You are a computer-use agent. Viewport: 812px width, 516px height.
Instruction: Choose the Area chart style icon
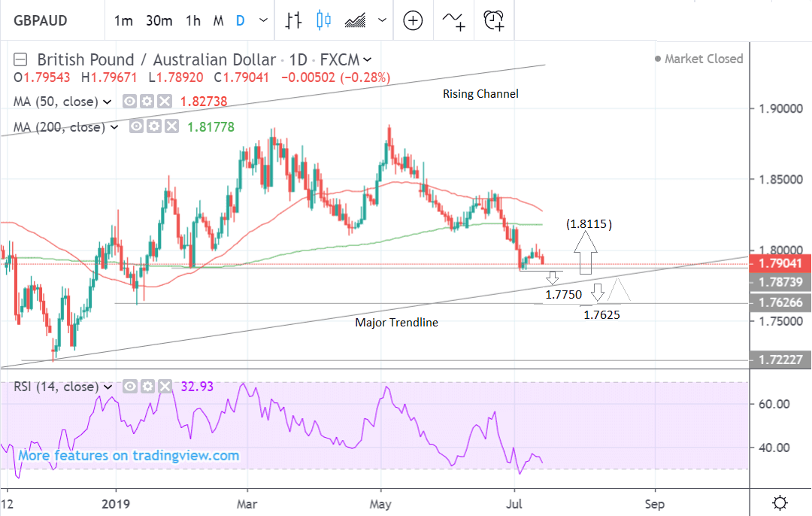click(x=355, y=20)
